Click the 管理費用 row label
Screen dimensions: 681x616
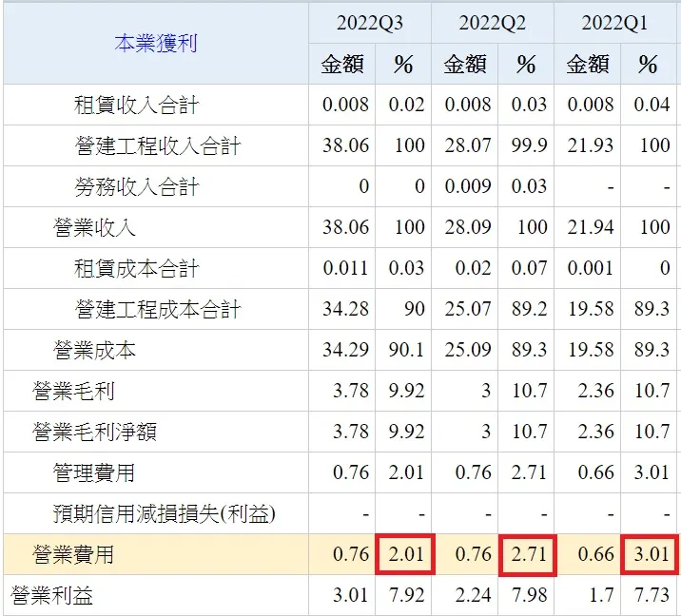[x=94, y=472]
